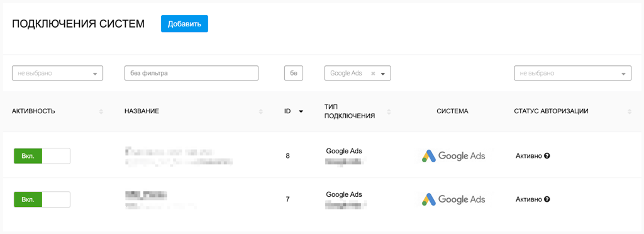Sort by the Название column arrows
644x234 pixels.
pos(261,111)
